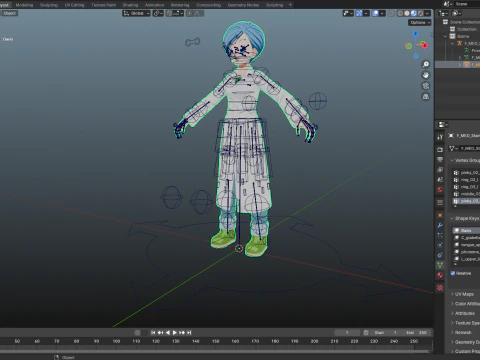Click the red X axis on gizmo

coord(425,45)
